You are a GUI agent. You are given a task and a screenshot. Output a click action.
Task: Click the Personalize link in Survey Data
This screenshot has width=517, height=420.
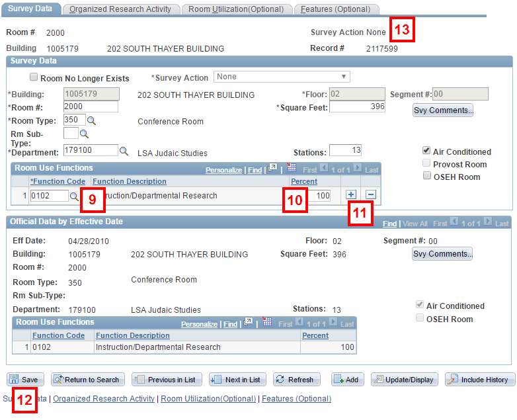pos(223,170)
